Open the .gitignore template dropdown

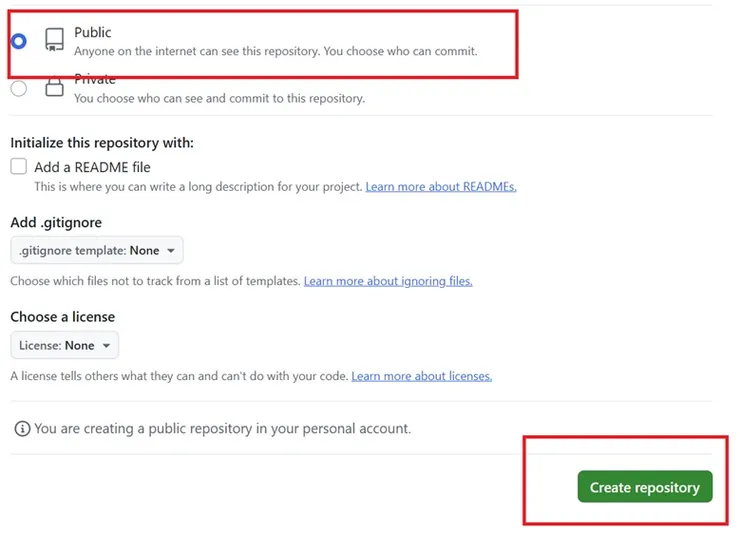click(96, 250)
